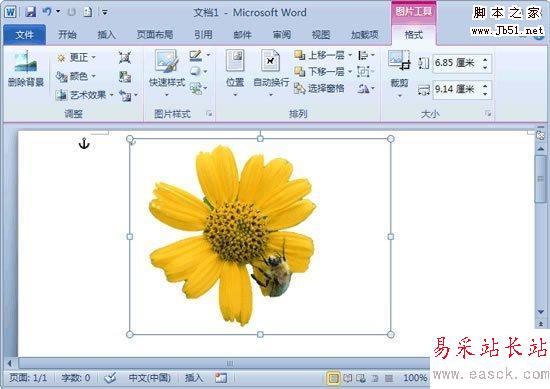
Task: Switch to the 插入 tab
Action: point(106,34)
